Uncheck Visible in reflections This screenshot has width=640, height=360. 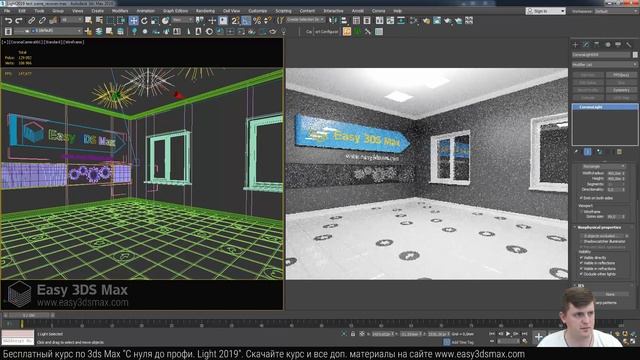[x=581, y=263]
